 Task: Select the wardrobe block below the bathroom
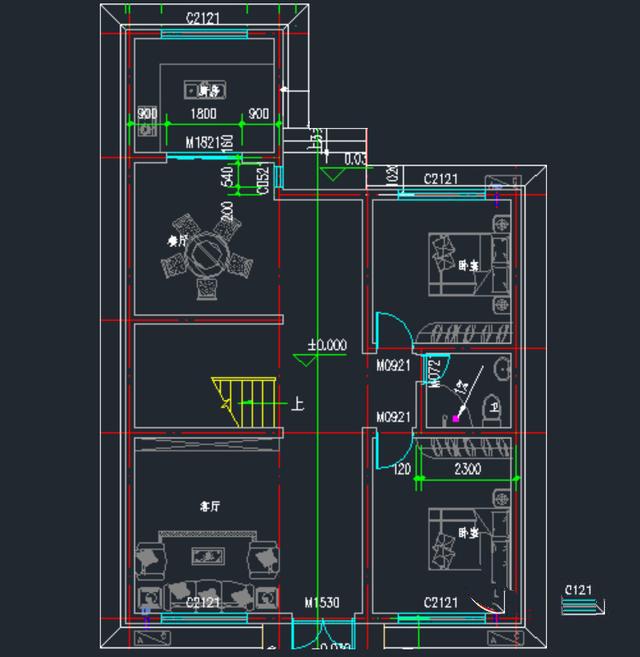(x=465, y=447)
